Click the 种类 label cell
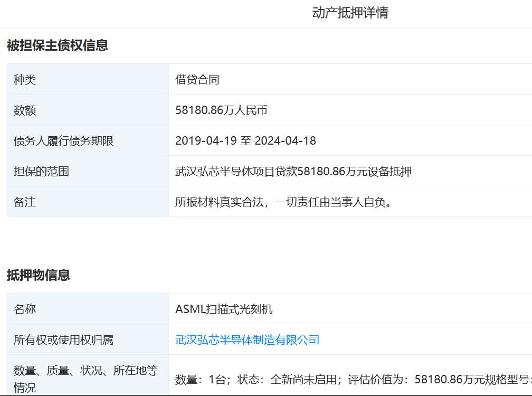Image resolution: width=532 pixels, height=396 pixels. [x=88, y=79]
